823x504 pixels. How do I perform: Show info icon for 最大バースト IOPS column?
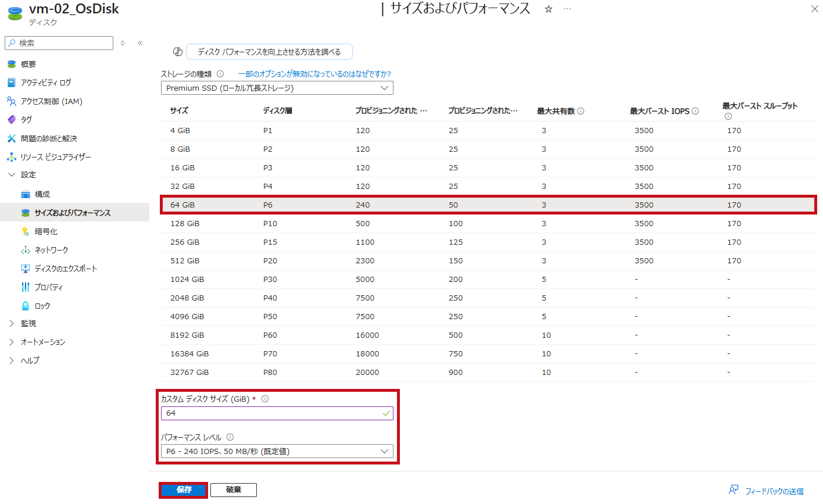click(695, 111)
